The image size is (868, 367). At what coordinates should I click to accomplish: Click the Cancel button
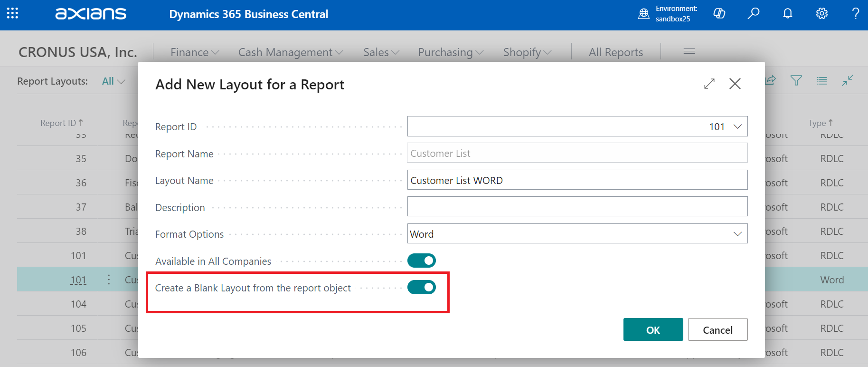click(x=717, y=330)
